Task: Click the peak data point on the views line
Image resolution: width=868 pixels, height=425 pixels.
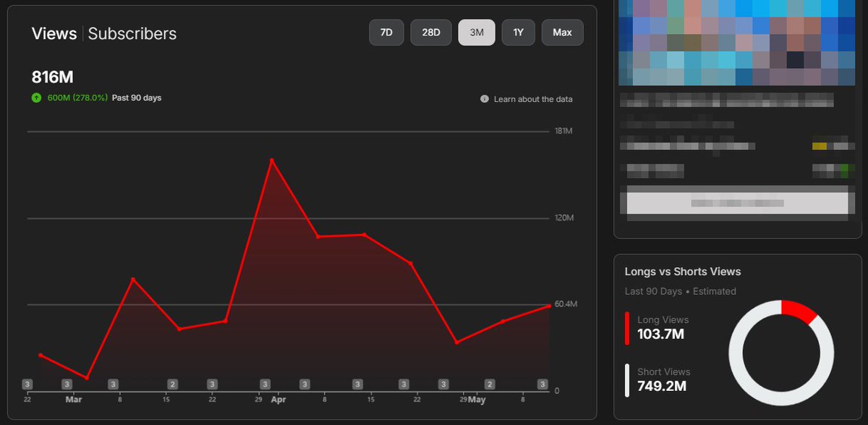Action: point(271,160)
